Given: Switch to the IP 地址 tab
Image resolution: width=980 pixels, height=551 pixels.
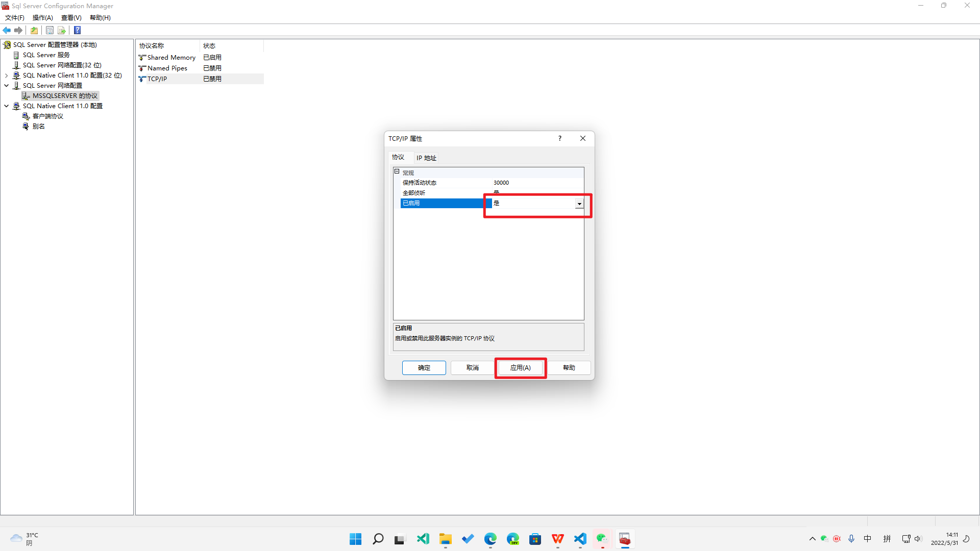Looking at the screenshot, I should (426, 158).
